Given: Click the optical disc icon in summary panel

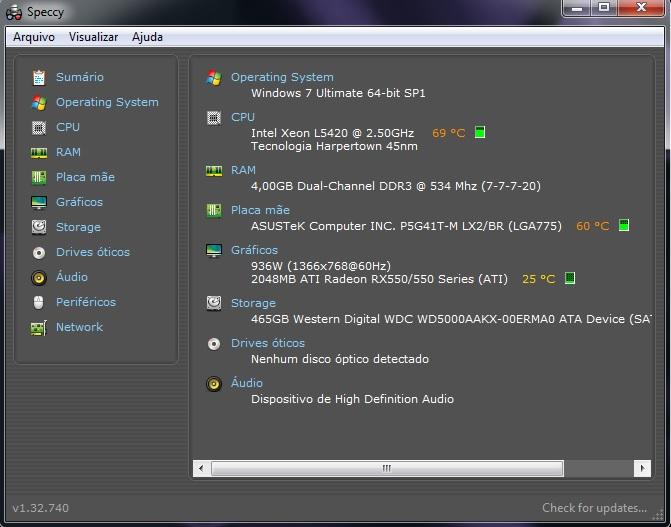Looking at the screenshot, I should pos(214,344).
